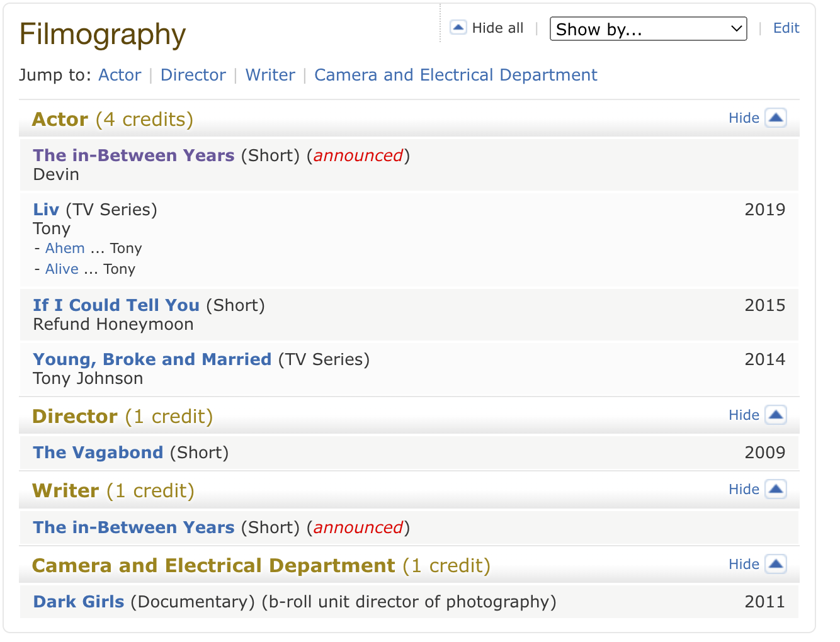Open Young, Broke and Married link
Image resolution: width=840 pixels, height=642 pixels.
click(x=152, y=359)
